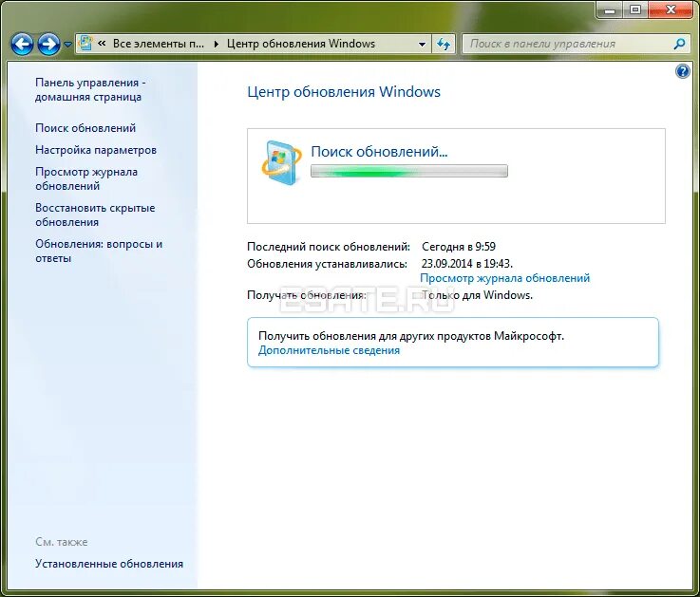Screen dimensions: 700x597
Task: Click the Control Panel icon in address bar
Action: pos(85,44)
